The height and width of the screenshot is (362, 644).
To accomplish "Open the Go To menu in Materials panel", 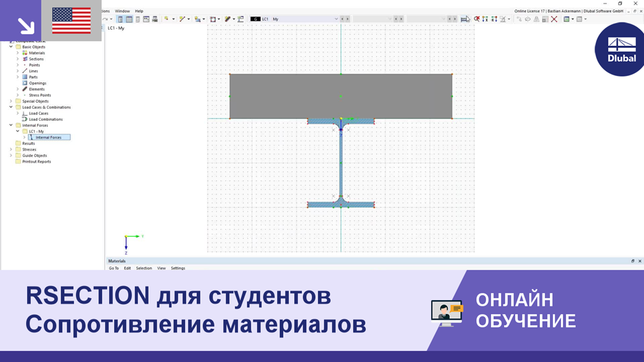I will coord(114,268).
